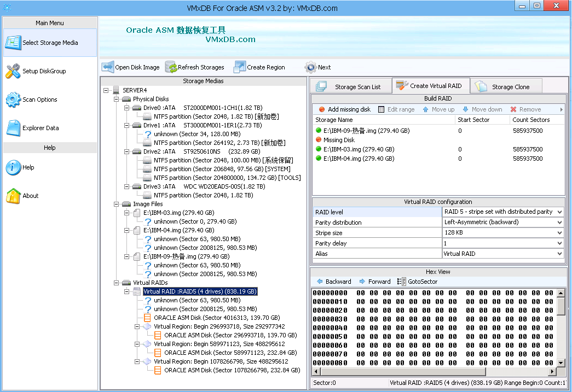Click the Open Disk Image icon
The image size is (572, 392).
108,67
